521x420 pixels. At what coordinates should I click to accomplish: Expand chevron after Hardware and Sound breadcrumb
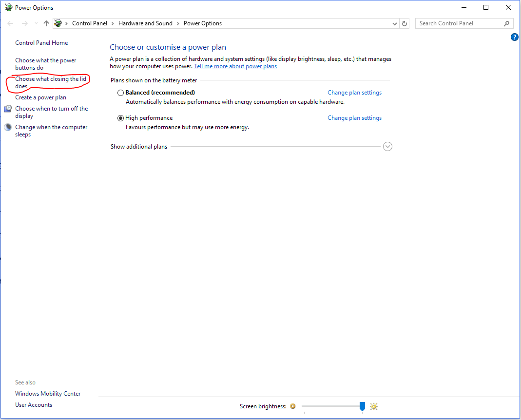coord(178,23)
